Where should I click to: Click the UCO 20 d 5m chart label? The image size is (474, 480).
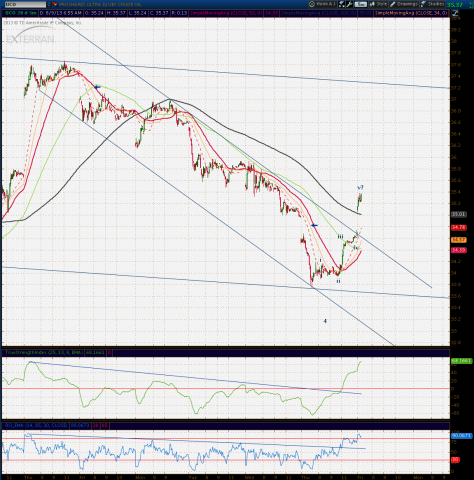point(20,13)
